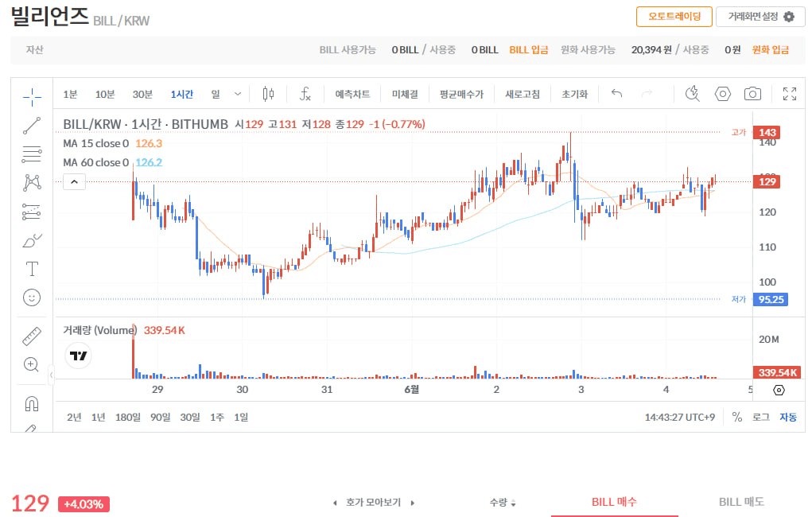
Task: Open the emoji sticker tool
Action: pos(32,297)
